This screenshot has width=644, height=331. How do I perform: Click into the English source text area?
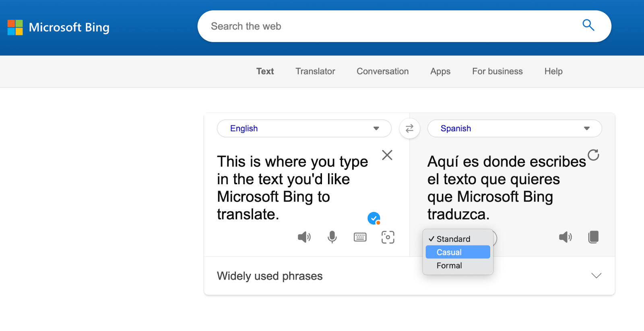point(293,188)
